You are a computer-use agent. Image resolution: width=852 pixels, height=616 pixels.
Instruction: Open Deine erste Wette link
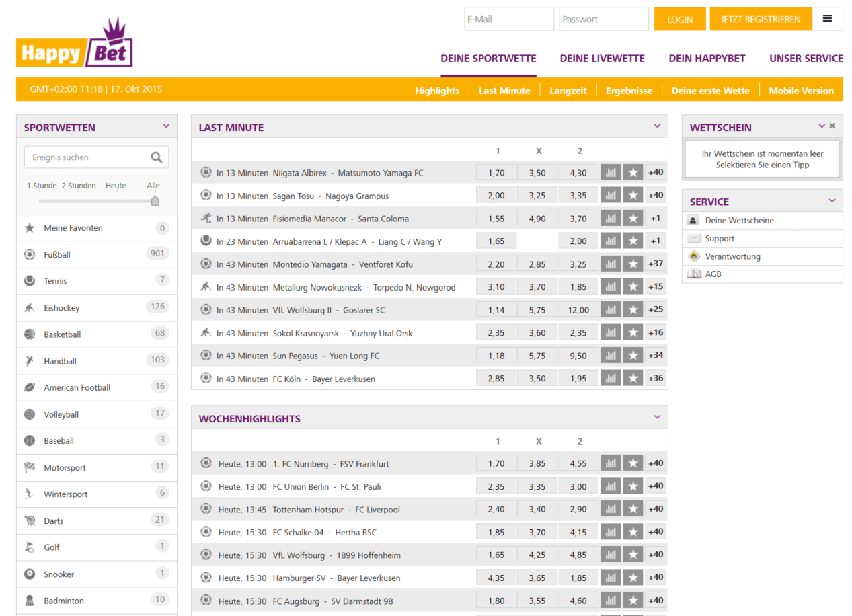(710, 91)
